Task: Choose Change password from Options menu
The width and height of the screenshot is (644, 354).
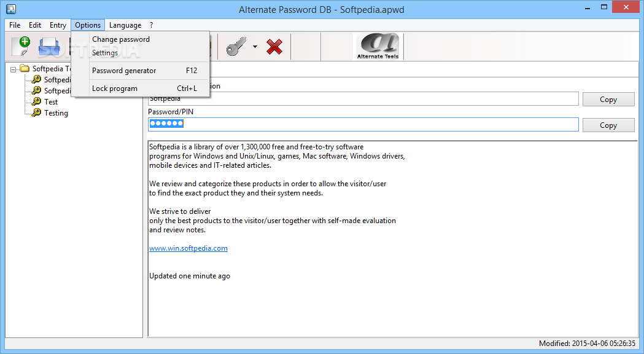Action: [x=141, y=39]
